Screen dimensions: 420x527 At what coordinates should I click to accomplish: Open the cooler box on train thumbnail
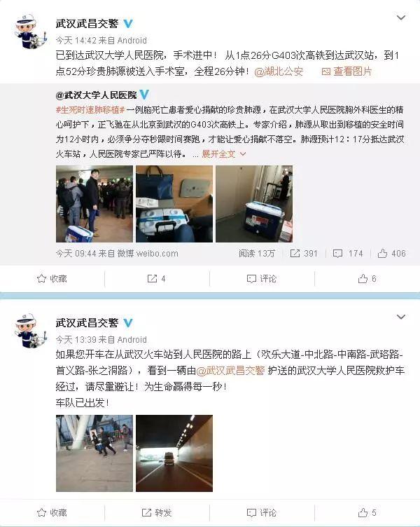point(174,204)
